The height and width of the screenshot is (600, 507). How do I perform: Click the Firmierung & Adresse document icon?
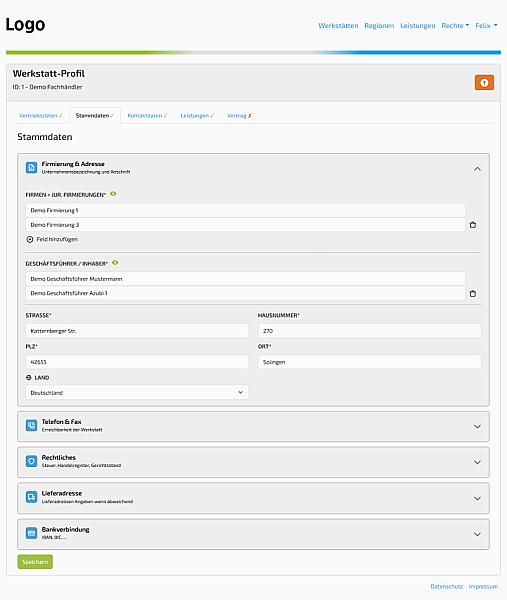tap(31, 167)
